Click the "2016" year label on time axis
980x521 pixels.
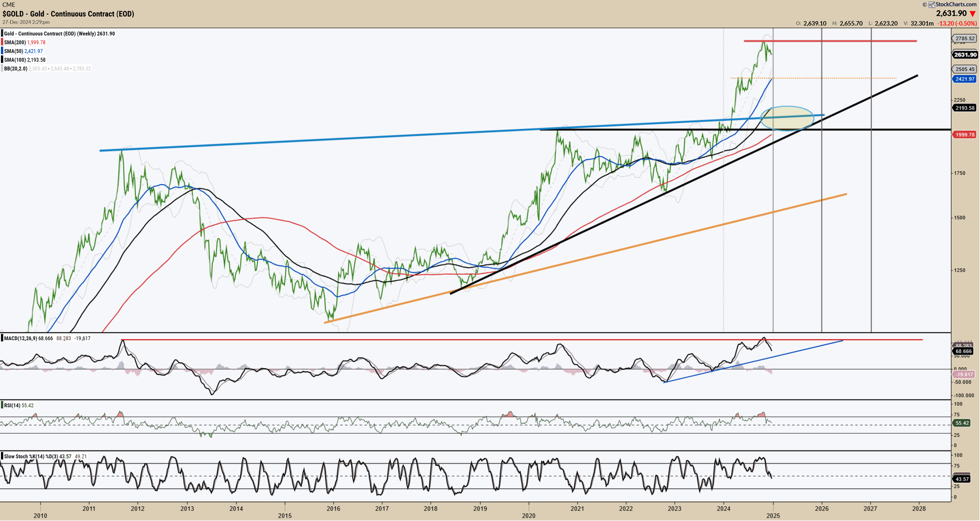(x=333, y=509)
